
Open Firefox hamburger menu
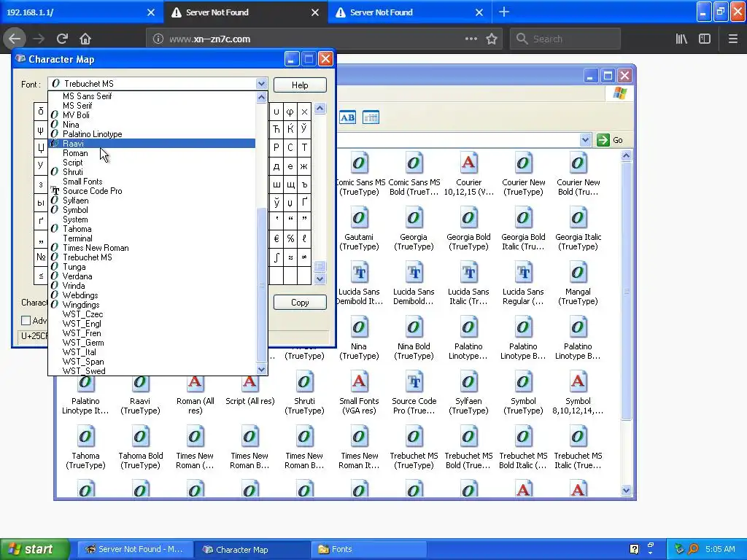click(732, 39)
